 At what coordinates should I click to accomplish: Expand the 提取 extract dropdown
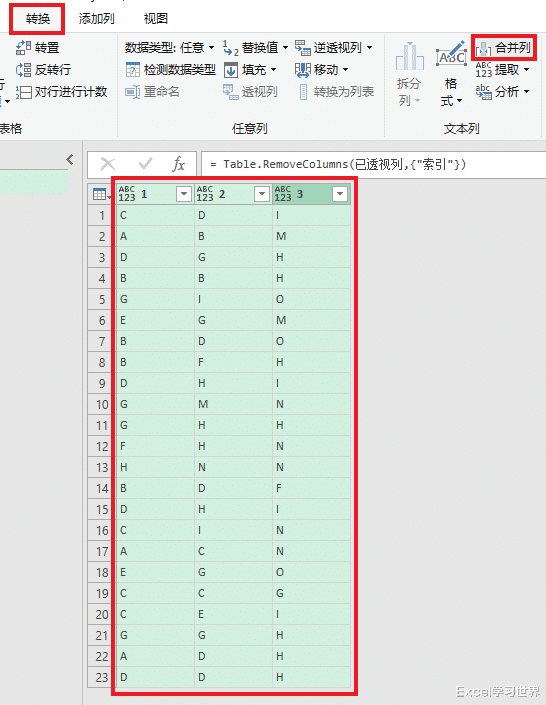[x=526, y=70]
